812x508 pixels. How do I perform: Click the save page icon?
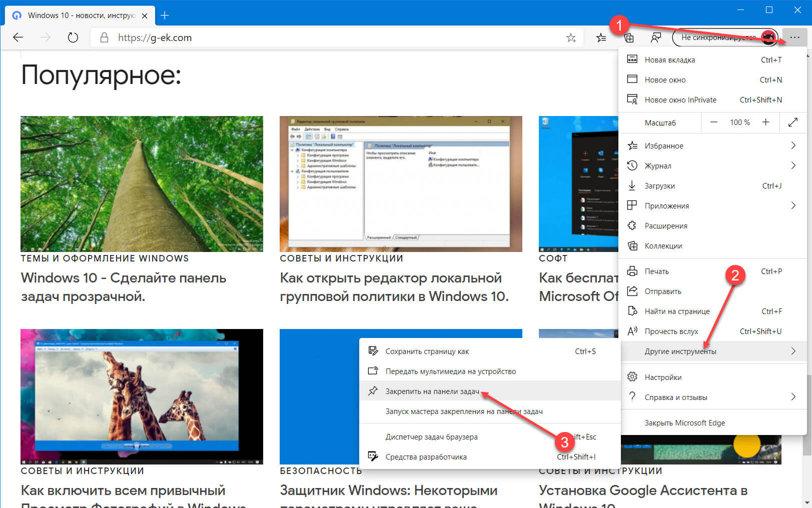(x=373, y=350)
